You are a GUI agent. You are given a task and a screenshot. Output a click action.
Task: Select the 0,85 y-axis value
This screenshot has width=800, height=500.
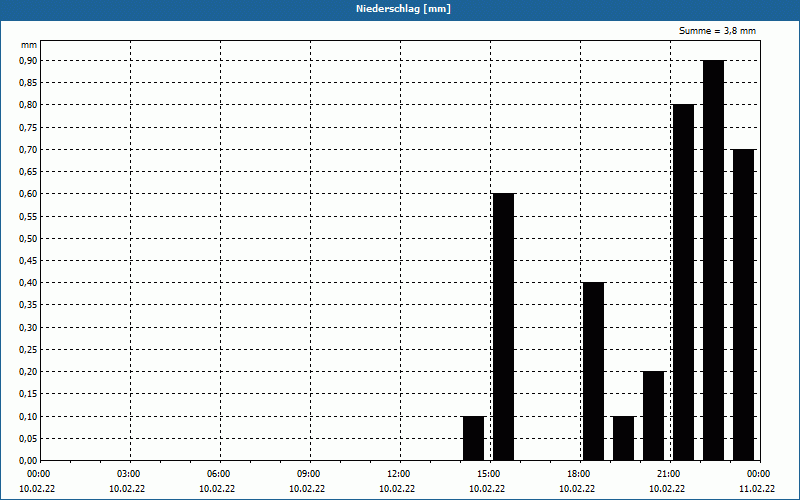tap(28, 83)
